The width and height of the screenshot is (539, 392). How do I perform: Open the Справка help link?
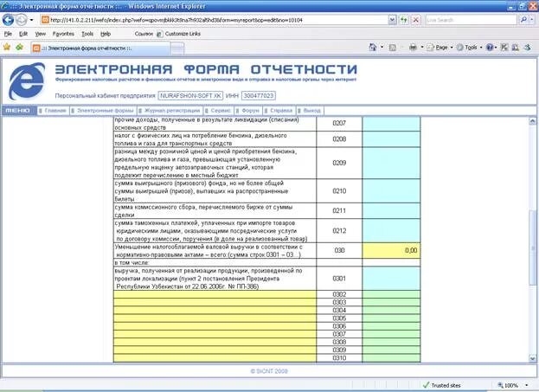281,111
